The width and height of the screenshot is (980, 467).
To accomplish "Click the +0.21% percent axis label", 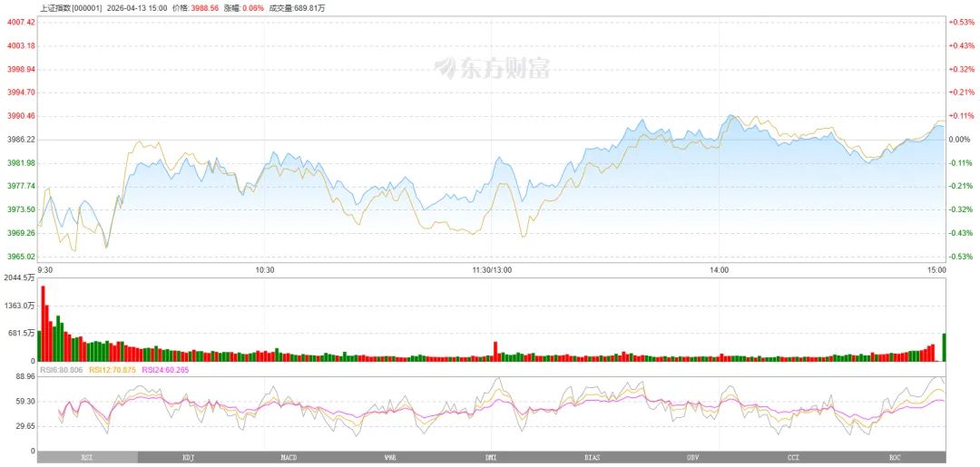I will tap(961, 92).
